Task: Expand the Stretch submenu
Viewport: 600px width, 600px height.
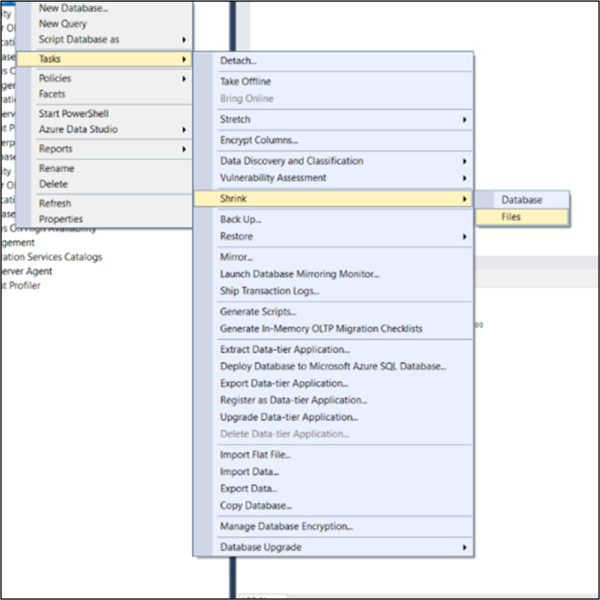Action: [x=236, y=120]
